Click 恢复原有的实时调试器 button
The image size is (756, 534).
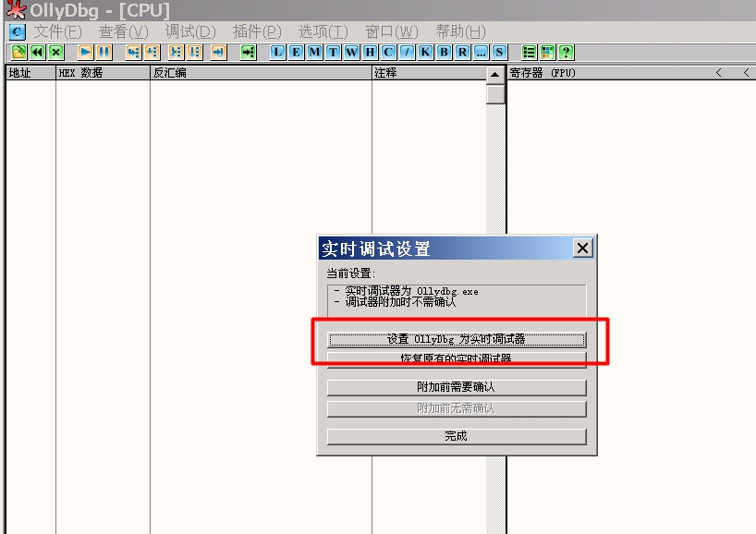click(457, 358)
